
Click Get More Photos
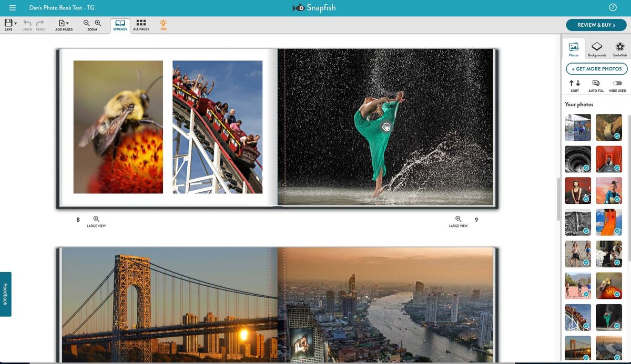pyautogui.click(x=596, y=69)
